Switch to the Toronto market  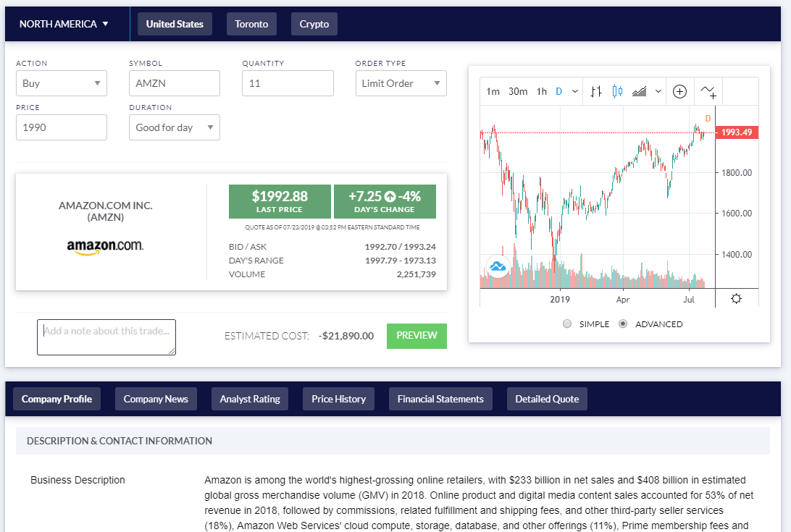coord(251,23)
